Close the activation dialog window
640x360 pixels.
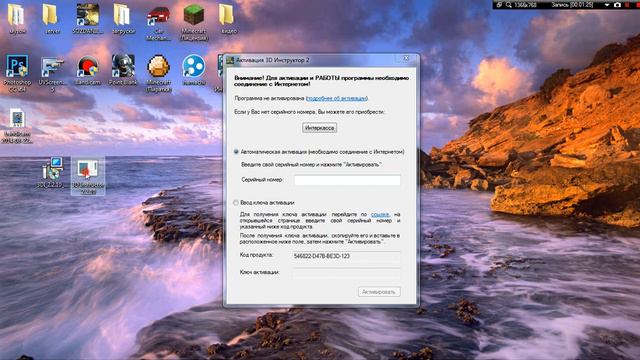[x=406, y=59]
